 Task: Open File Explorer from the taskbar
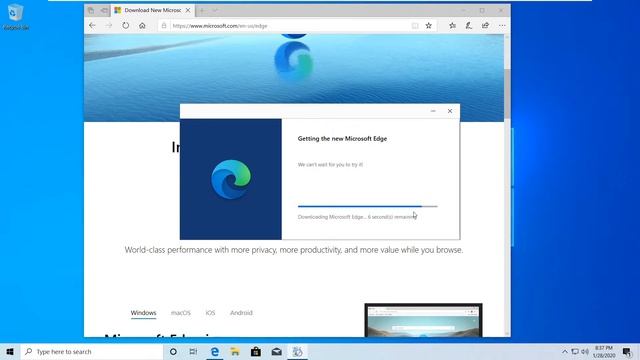[235, 352]
